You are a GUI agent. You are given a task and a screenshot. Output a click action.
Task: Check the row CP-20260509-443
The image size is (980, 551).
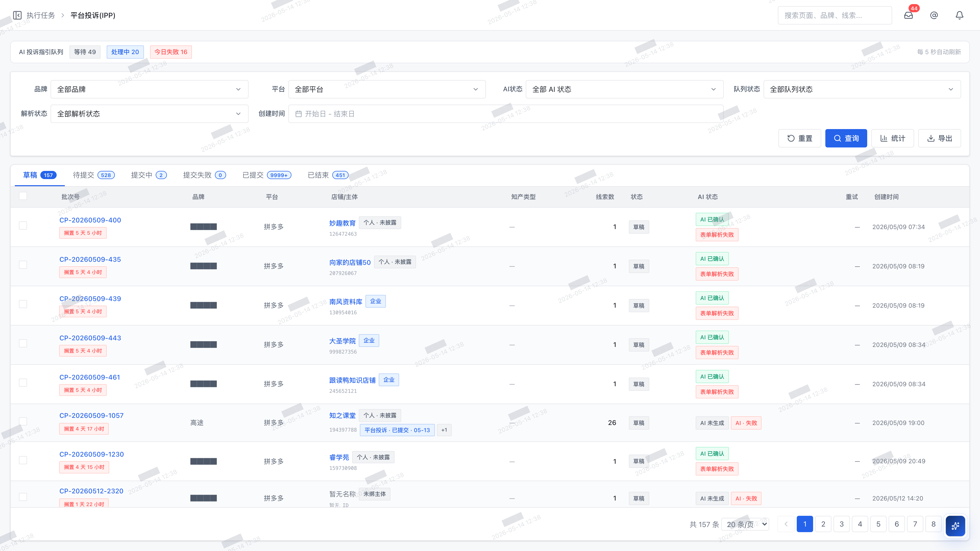[x=23, y=343]
